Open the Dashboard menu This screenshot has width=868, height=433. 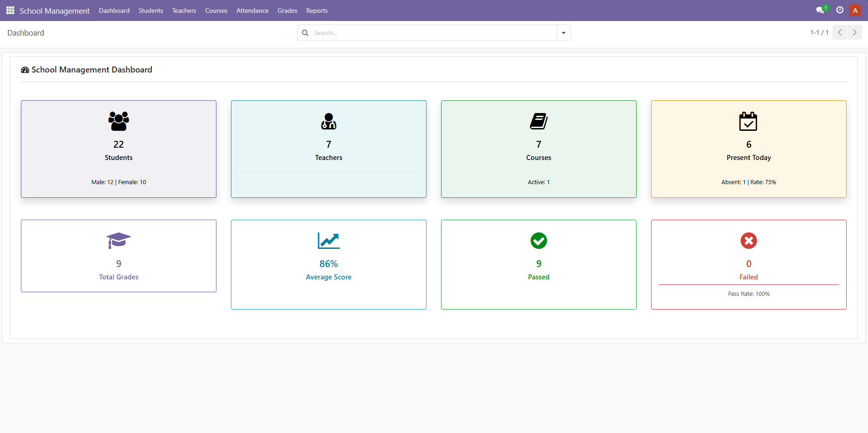point(114,10)
